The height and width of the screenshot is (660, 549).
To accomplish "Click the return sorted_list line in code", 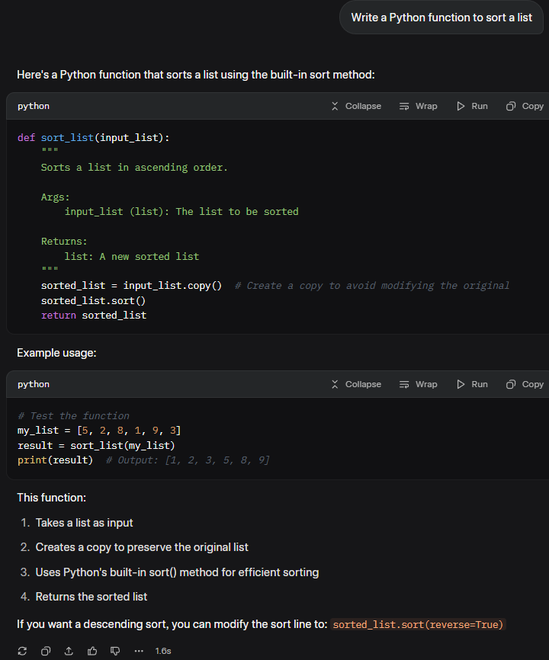I will click(93, 315).
